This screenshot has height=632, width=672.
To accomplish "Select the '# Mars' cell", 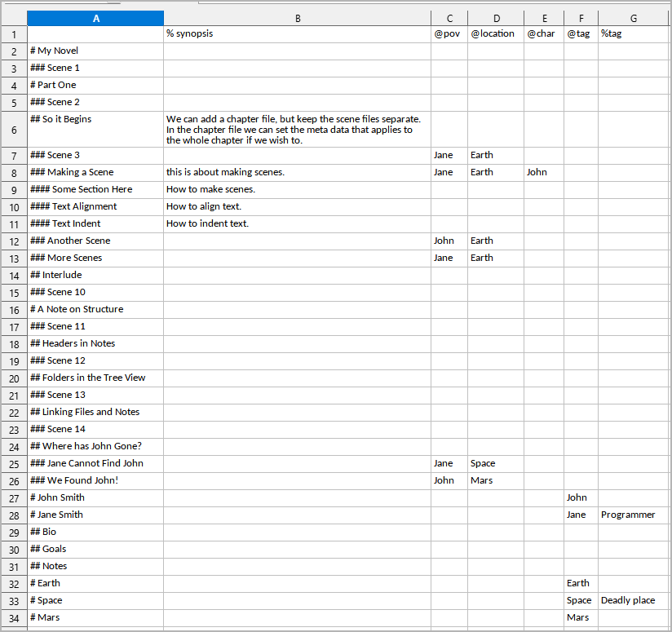I will 95,619.
